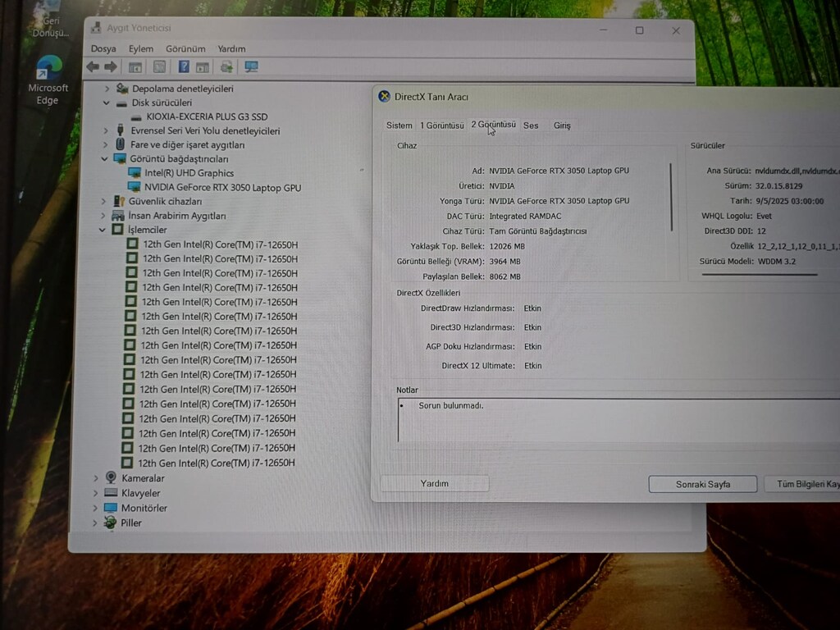The image size is (840, 630).
Task: Open the Microsoft Edge desktop shortcut
Action: pos(48,80)
